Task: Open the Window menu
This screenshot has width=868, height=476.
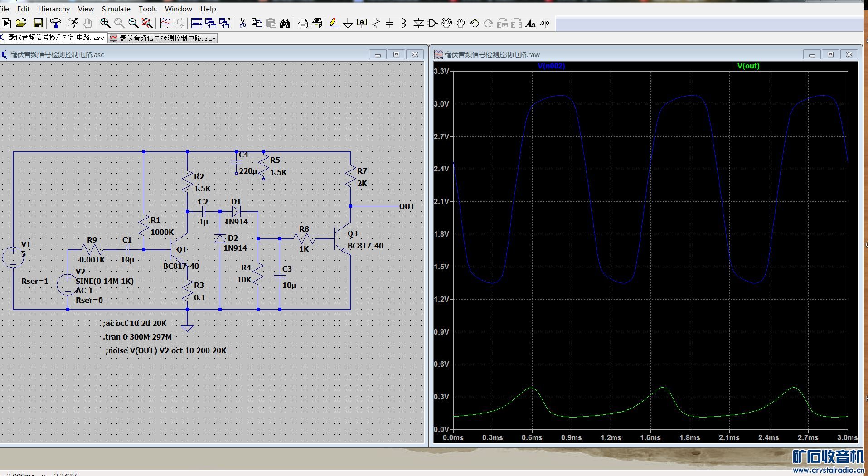Action: 179,9
